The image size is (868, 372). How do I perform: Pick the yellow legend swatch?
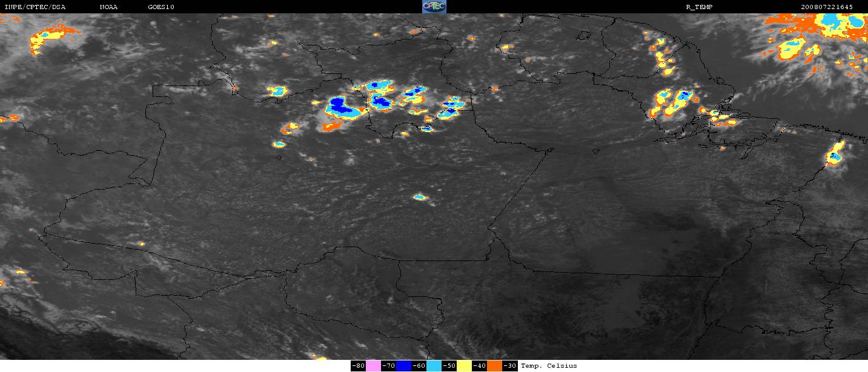464,366
